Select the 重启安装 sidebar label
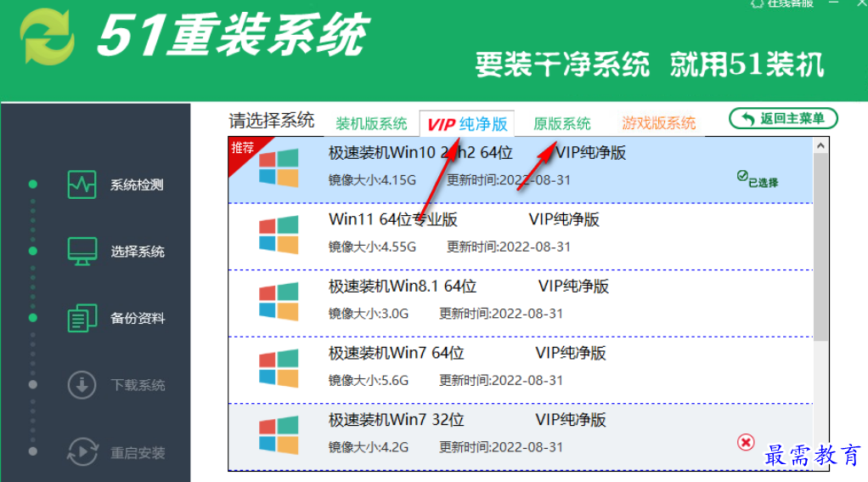 click(138, 452)
